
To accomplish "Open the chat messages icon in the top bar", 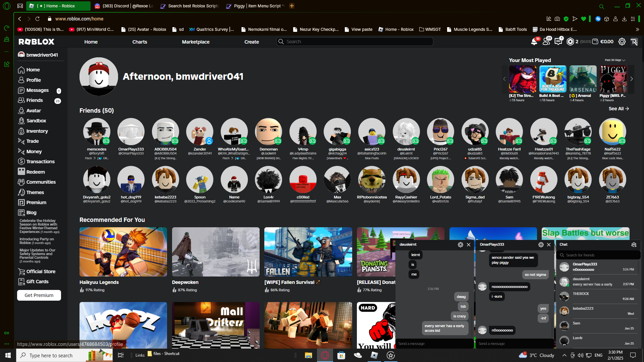I will point(558,42).
